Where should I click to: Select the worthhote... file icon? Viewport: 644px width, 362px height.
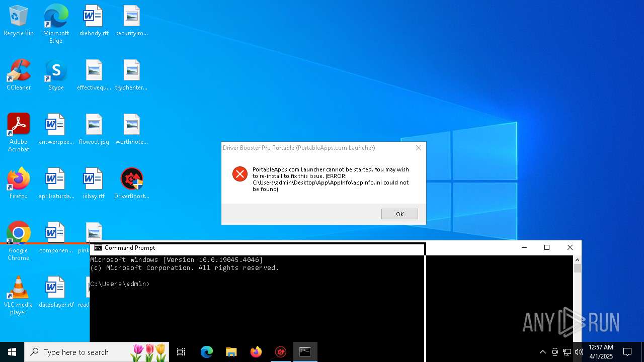(131, 129)
